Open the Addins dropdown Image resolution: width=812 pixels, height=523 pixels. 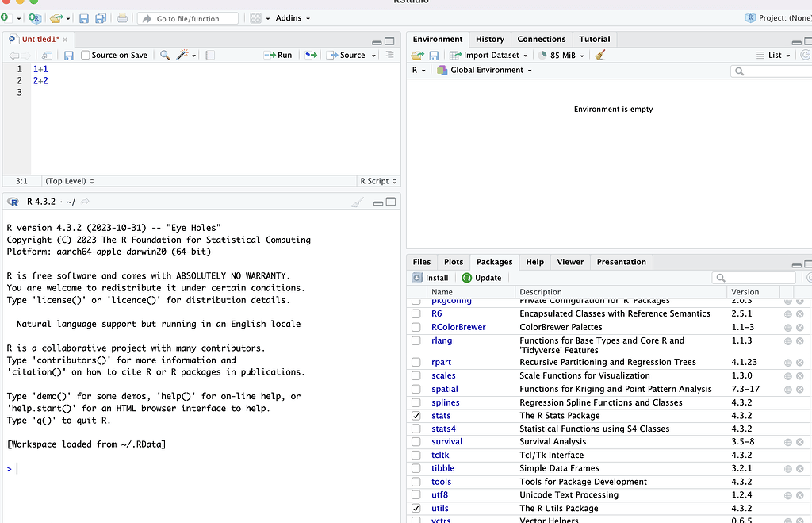[x=293, y=18]
